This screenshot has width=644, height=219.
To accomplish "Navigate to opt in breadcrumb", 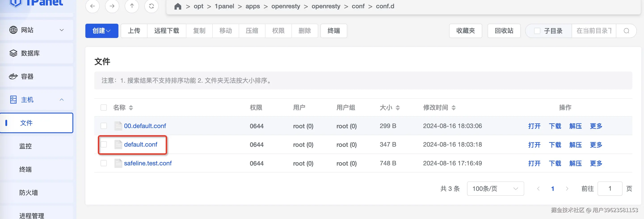I will click(x=198, y=6).
